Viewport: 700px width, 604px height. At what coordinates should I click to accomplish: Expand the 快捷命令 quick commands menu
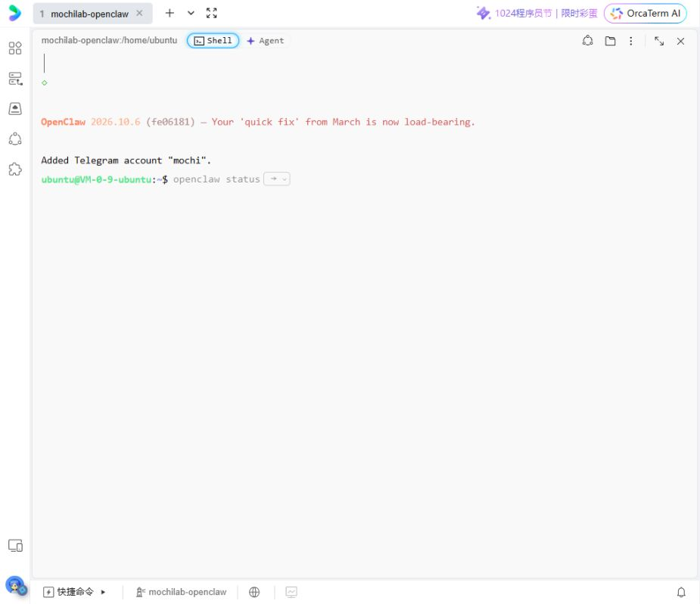[x=75, y=592]
